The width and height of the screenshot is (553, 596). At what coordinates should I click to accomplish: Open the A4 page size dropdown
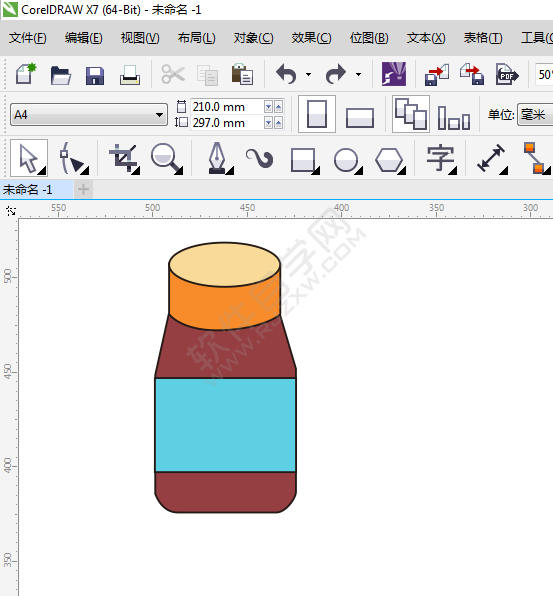[89, 114]
